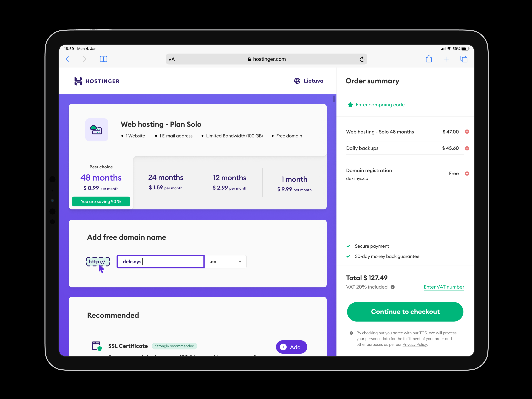The image size is (532, 399).
Task: Click the globe language icon
Action: [x=297, y=81]
